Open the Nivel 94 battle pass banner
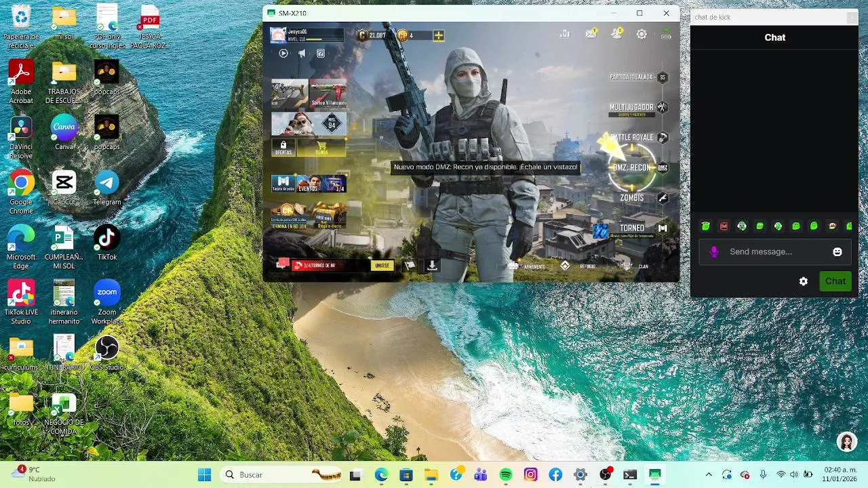Viewport: 868px width, 488px height. point(309,123)
